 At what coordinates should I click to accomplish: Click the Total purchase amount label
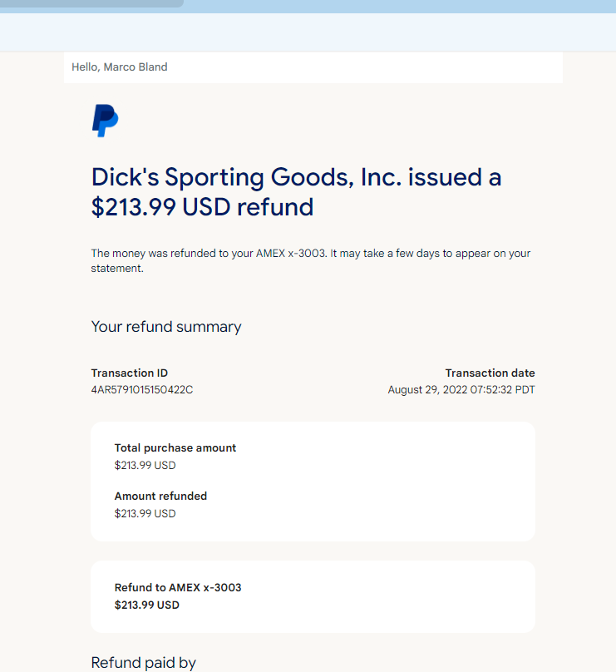coord(175,447)
